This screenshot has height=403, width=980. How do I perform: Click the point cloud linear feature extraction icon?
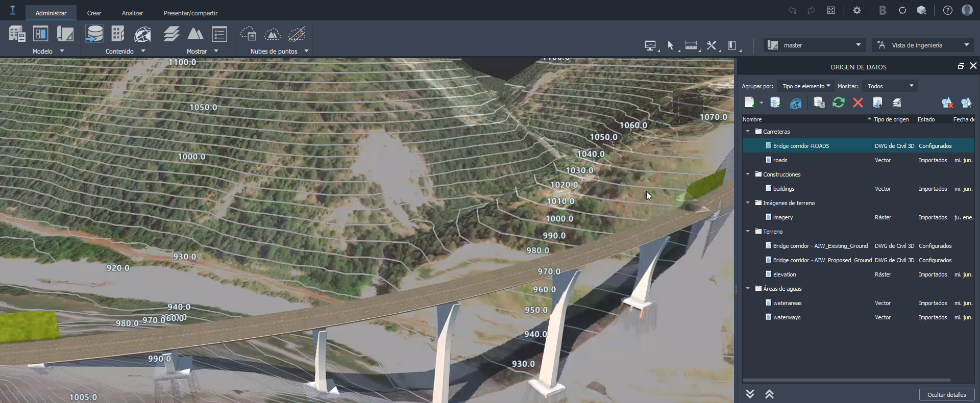coord(297,34)
